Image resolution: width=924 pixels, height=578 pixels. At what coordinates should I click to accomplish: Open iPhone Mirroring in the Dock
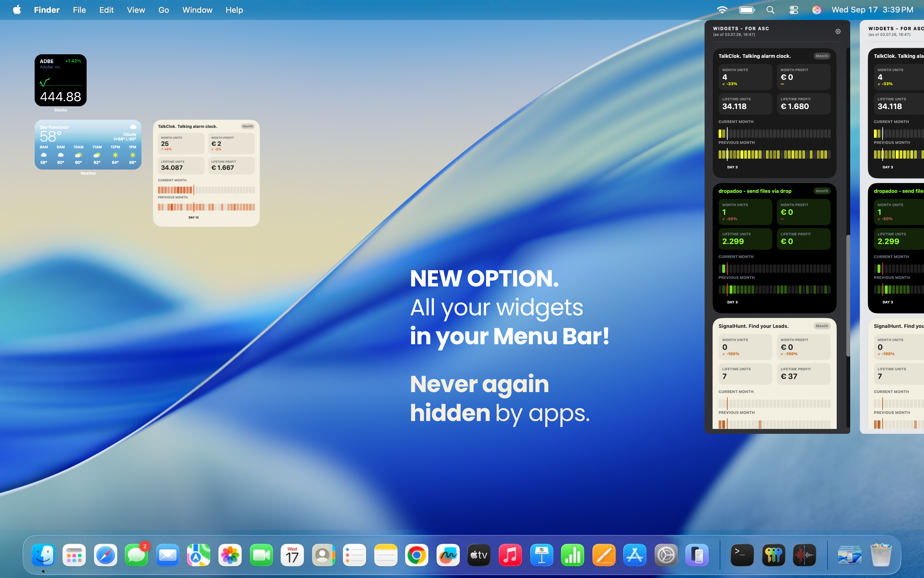pos(697,555)
